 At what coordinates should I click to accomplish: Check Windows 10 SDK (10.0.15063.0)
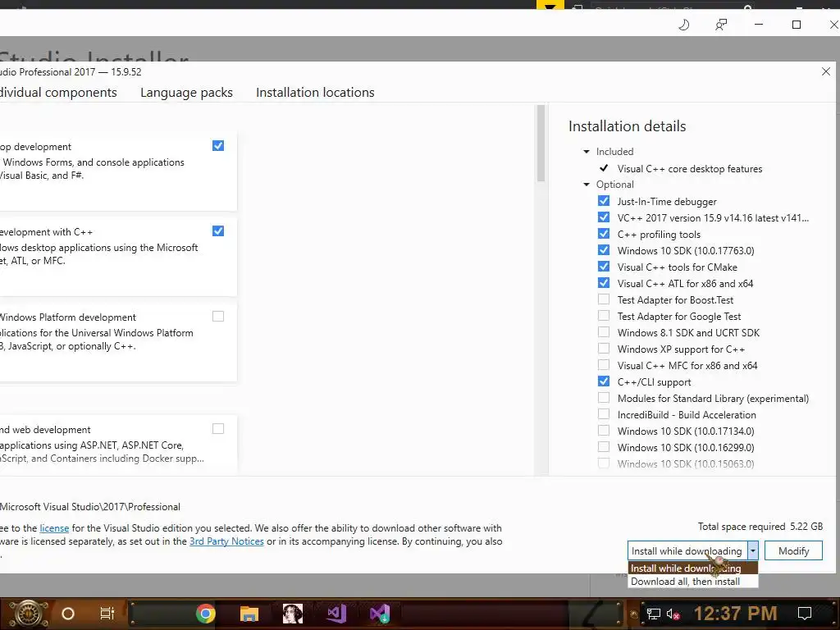(604, 463)
